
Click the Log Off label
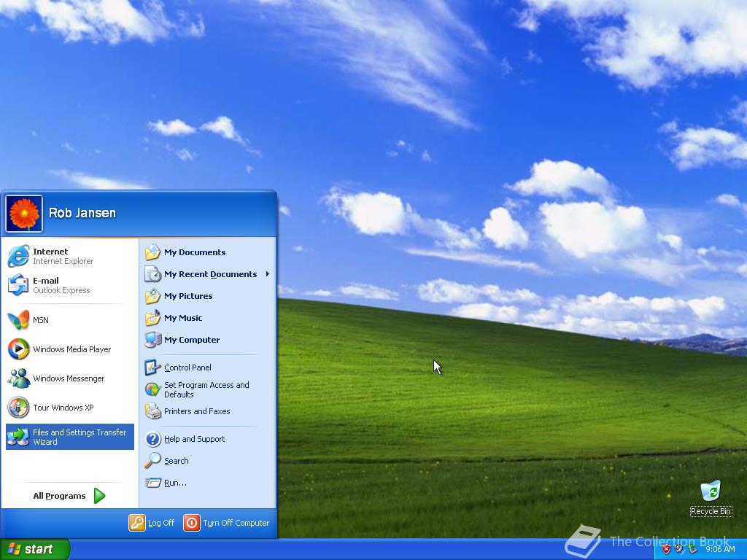(161, 523)
